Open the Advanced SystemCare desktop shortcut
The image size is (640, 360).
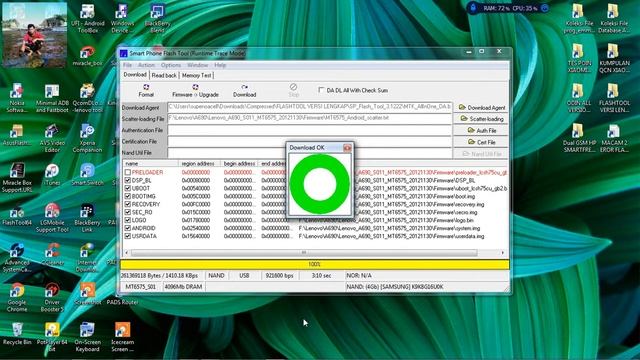pyautogui.click(x=17, y=258)
